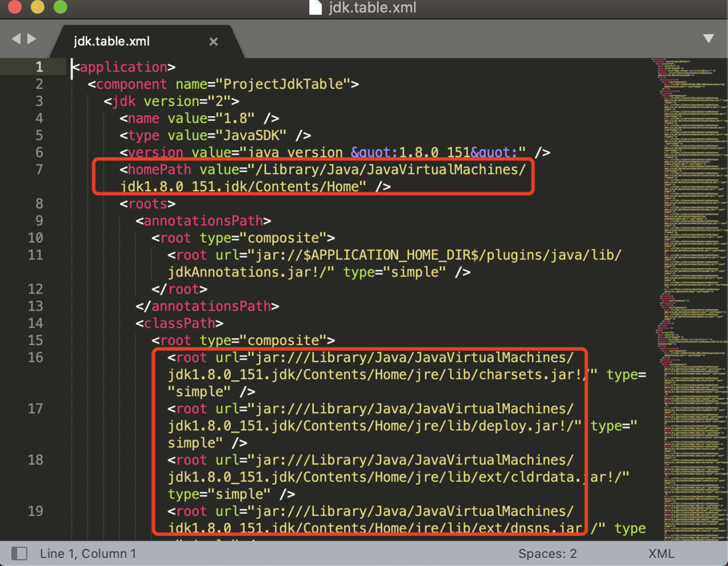Open the tab list dropdown arrow
Screen dimensions: 728x566
click(709, 39)
